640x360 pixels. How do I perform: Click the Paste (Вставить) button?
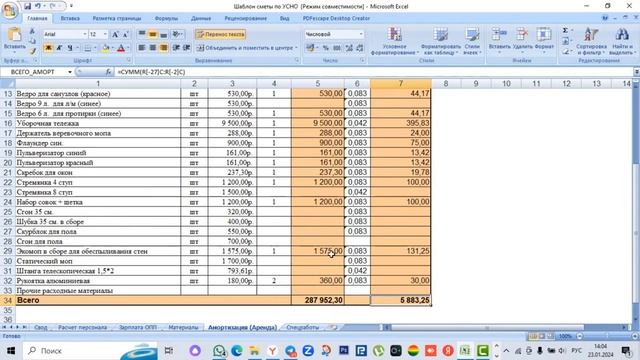point(14,40)
